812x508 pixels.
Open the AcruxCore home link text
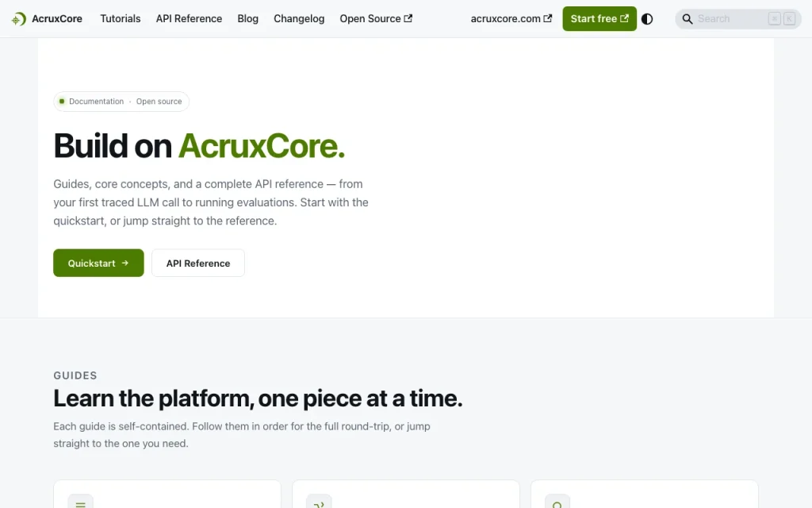(x=57, y=19)
